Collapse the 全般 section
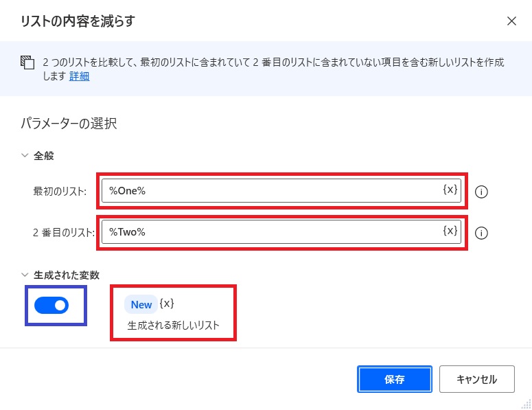The image size is (532, 410). 25,155
